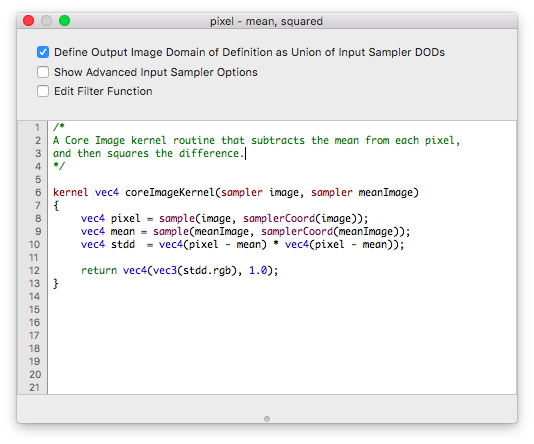Image resolution: width=534 pixels, height=444 pixels.
Task: Click the 'kernel' keyword on line 6
Action: click(x=70, y=192)
